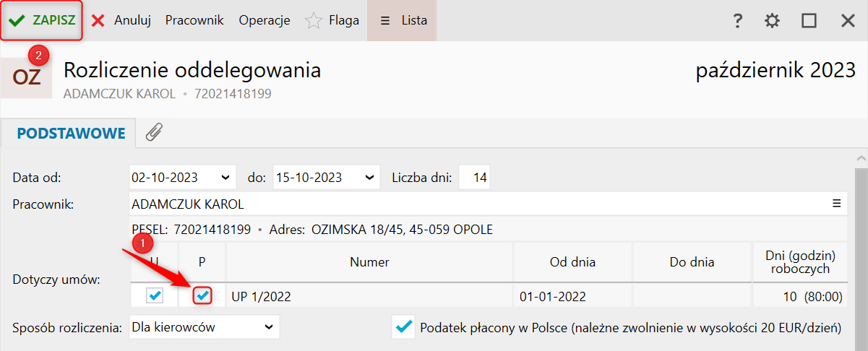Maximize the window with square icon
Screen dimensions: 868x351
point(809,21)
